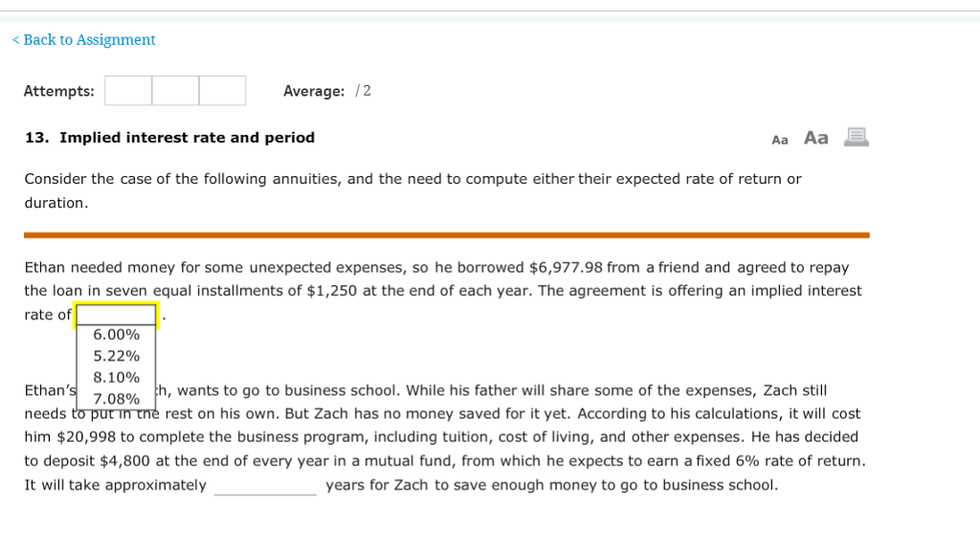Open the implied interest rate dropdown field

tap(116, 314)
